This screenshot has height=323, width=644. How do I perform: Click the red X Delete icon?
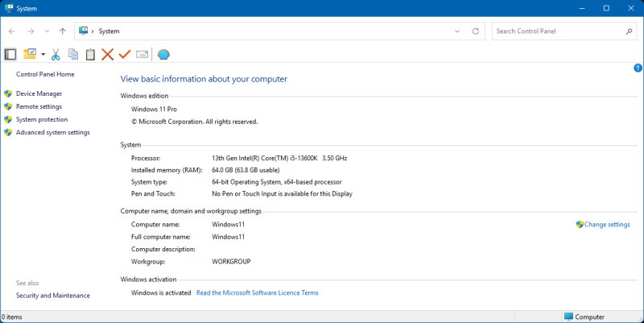click(x=108, y=54)
